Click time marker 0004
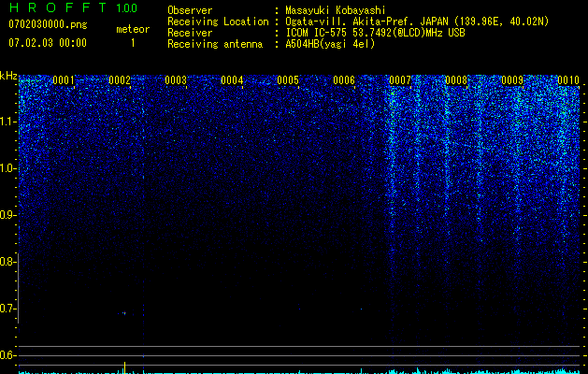Image resolution: width=588 pixels, height=374 pixels. 232,80
